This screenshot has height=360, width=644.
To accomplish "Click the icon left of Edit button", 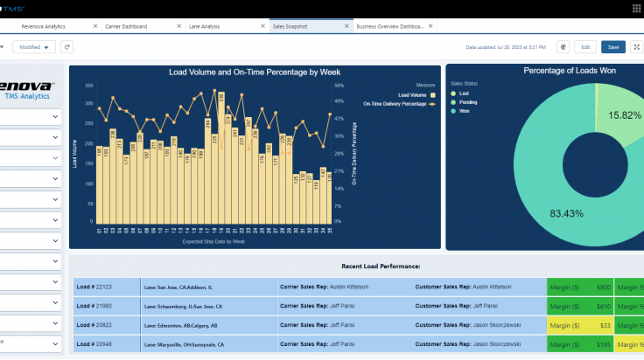I will (564, 46).
